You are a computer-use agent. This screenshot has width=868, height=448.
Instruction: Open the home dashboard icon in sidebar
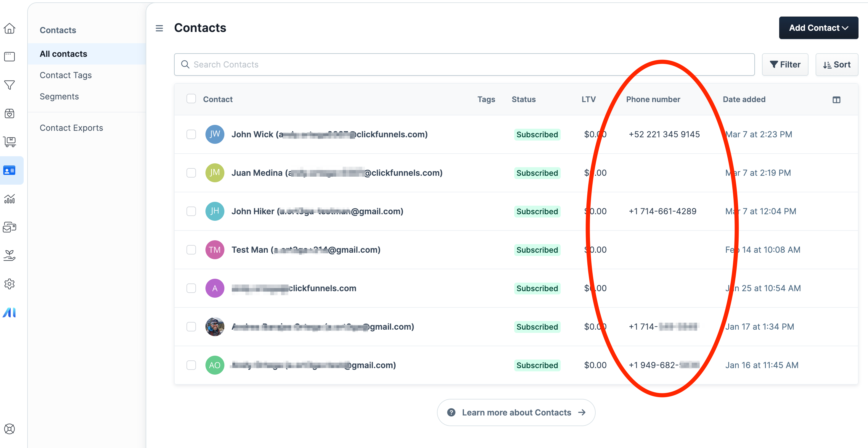pos(9,28)
